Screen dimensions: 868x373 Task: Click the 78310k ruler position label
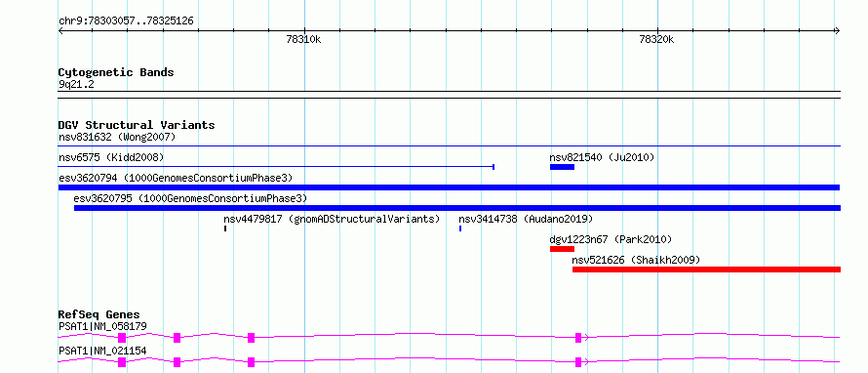303,39
